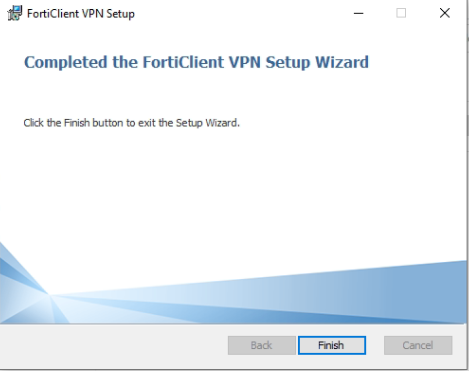Open the installer icon system menu
Viewport: 469px width, 371px height.
(x=14, y=13)
